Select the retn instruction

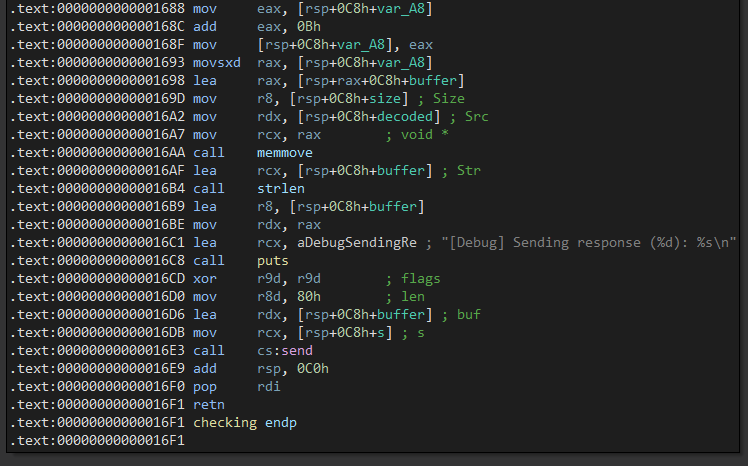[x=209, y=404]
